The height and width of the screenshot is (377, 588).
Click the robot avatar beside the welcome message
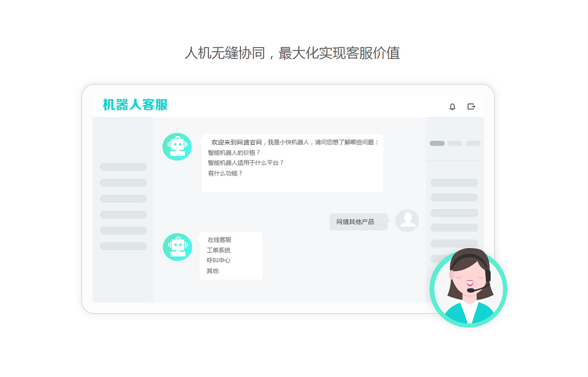pyautogui.click(x=177, y=146)
